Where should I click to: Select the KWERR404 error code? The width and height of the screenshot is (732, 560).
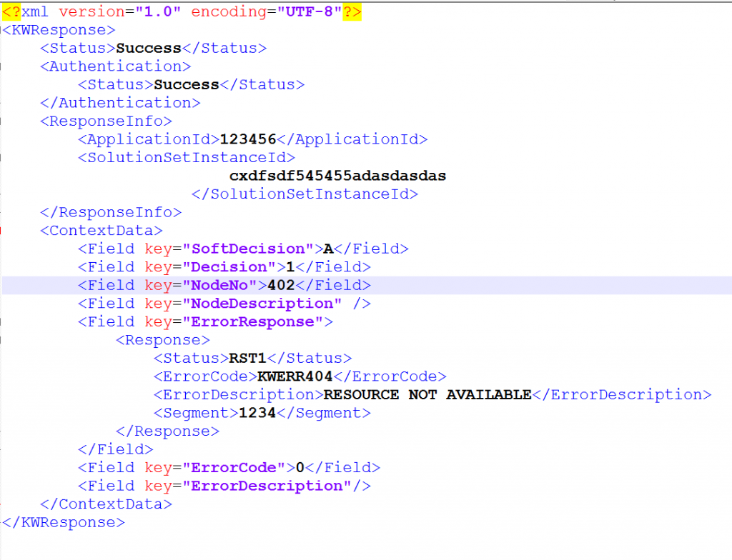point(297,376)
